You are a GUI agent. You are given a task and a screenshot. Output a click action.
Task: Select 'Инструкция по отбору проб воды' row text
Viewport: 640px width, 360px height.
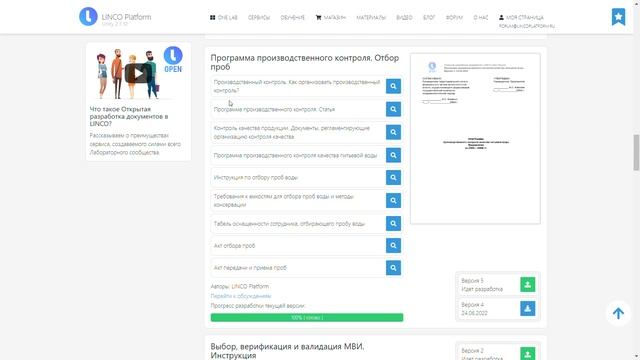coord(256,178)
